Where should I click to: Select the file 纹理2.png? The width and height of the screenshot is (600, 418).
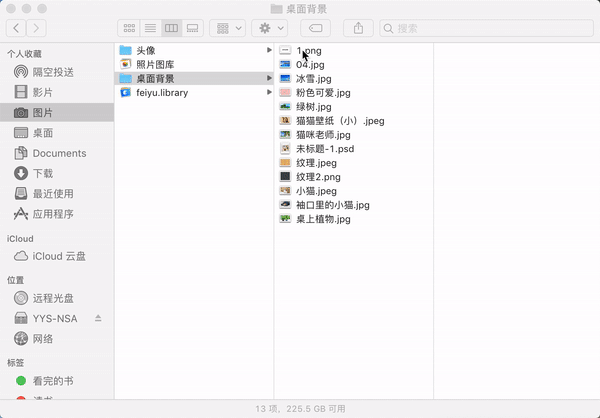tap(354, 177)
